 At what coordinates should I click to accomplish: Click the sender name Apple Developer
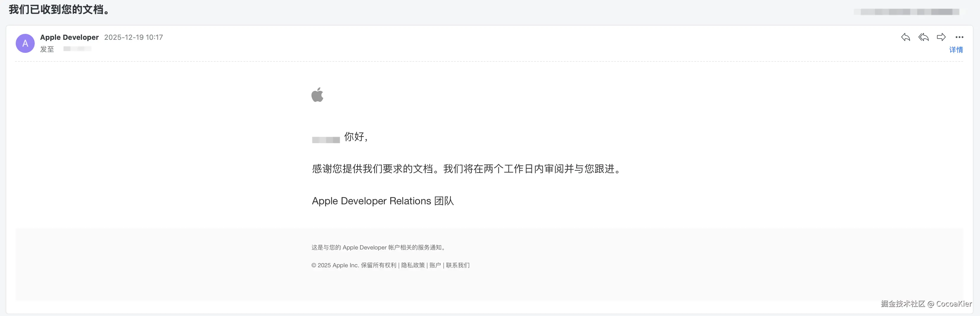pyautogui.click(x=69, y=37)
